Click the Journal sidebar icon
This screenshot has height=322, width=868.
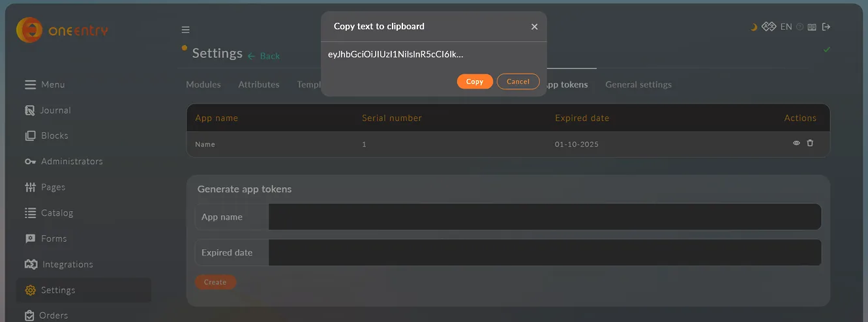30,110
